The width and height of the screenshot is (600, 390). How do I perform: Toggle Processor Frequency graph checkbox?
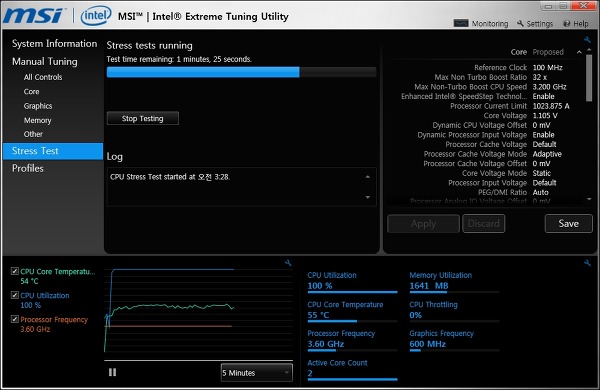(15, 319)
